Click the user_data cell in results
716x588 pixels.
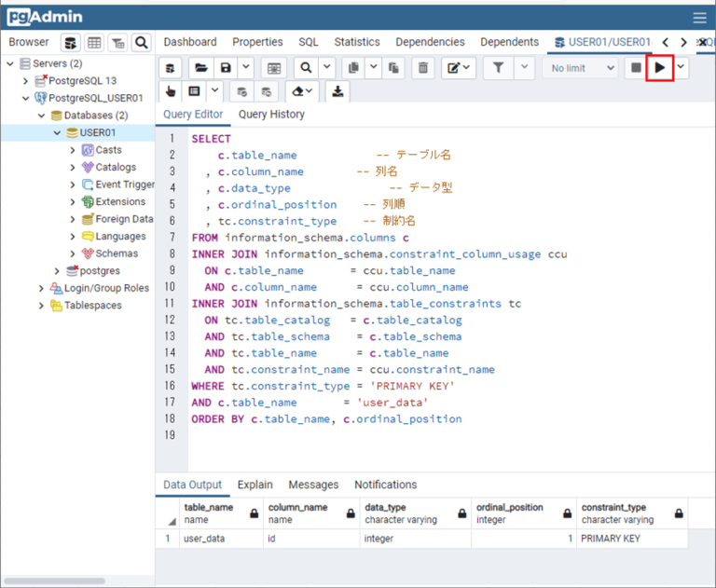tap(204, 539)
